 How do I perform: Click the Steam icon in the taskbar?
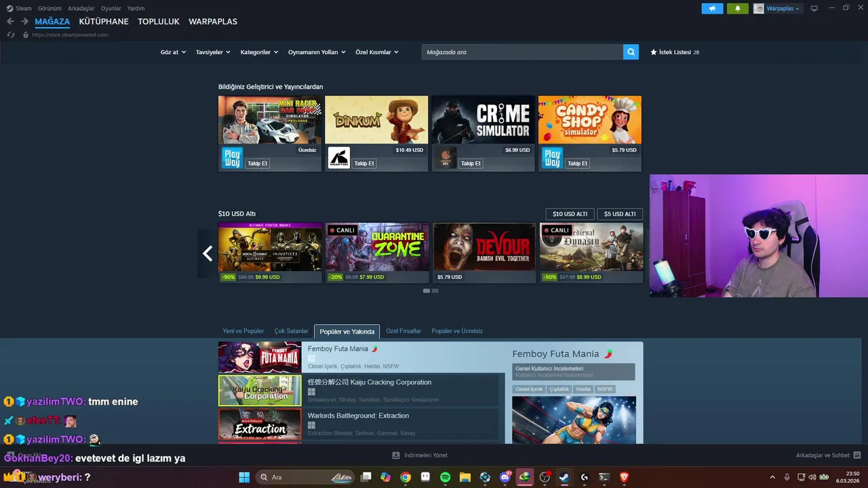(564, 477)
